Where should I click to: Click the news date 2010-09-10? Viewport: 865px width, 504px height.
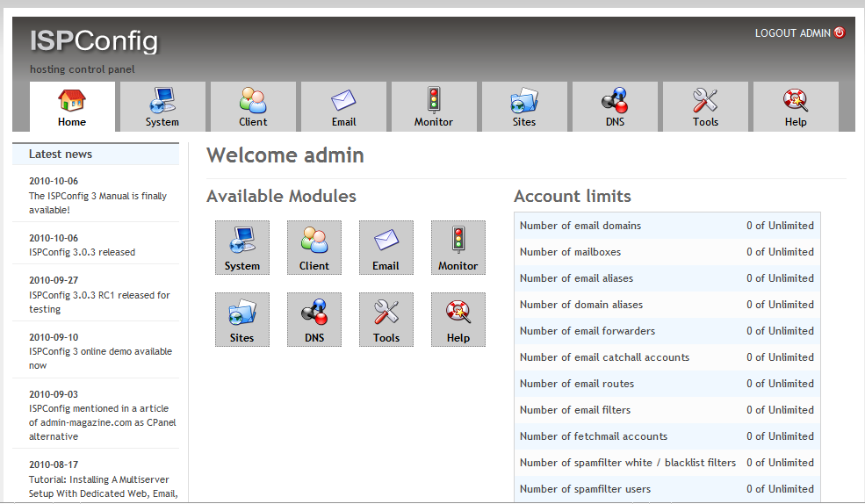[54, 337]
